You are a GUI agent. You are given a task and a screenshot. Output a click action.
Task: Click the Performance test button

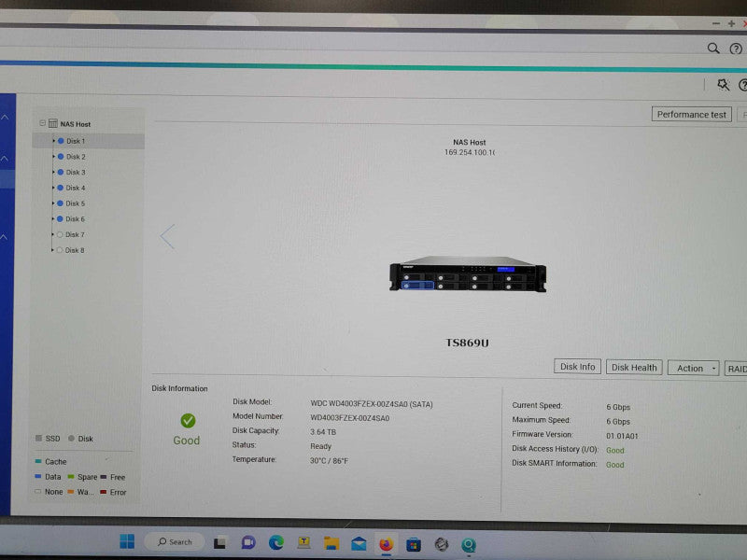691,114
